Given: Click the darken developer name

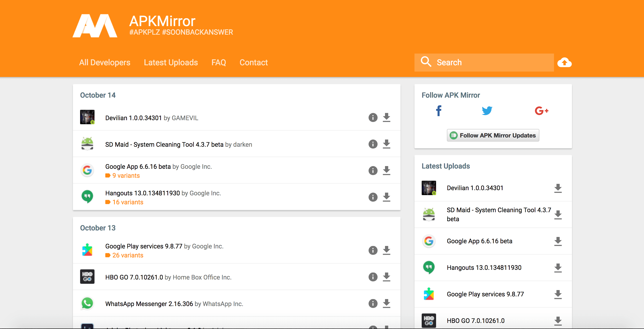Looking at the screenshot, I should coord(243,144).
